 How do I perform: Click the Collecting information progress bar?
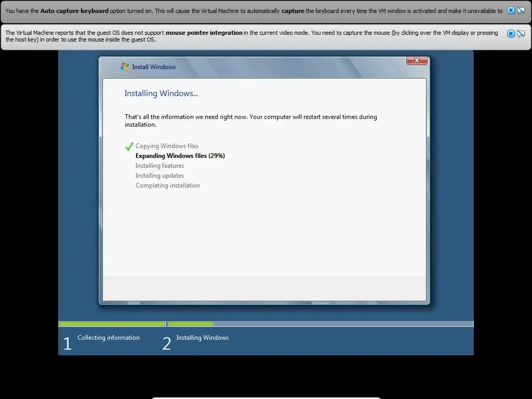tap(112, 324)
